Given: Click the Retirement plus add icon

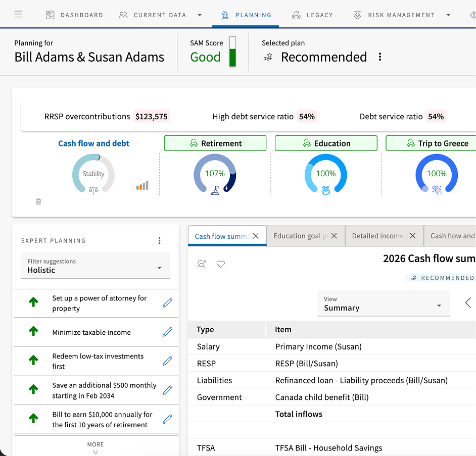Looking at the screenshot, I should pyautogui.click(x=226, y=188).
